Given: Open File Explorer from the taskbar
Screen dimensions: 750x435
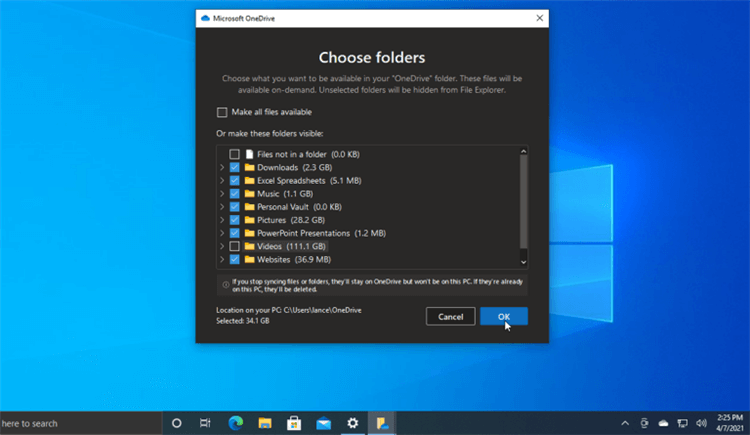Looking at the screenshot, I should coord(264,422).
